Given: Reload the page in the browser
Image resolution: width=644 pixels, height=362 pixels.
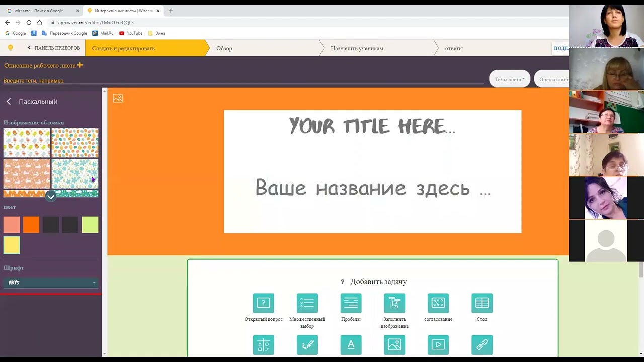Looking at the screenshot, I should (x=29, y=22).
